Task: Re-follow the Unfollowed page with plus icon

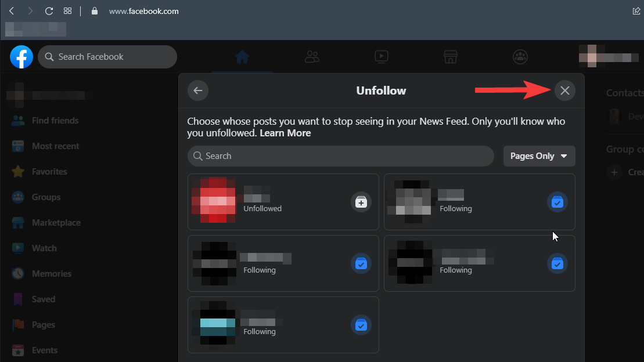Action: click(x=361, y=202)
